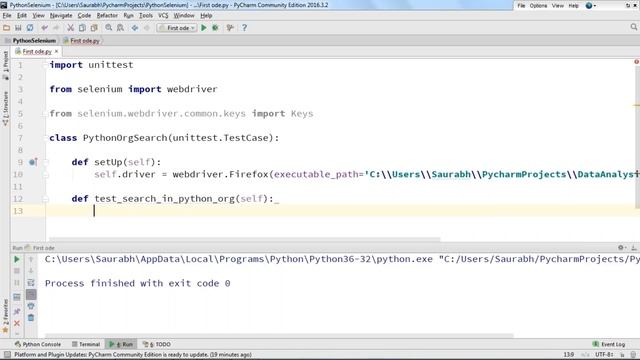Viewport: 640px width, 360px height.
Task: Clear console with trash can icon
Action: [31, 318]
